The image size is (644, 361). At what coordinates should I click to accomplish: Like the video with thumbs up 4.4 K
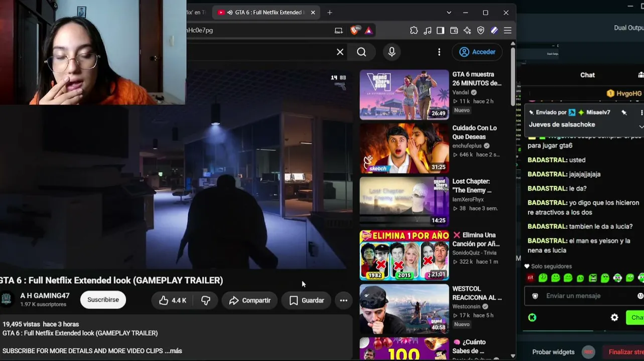tap(172, 300)
